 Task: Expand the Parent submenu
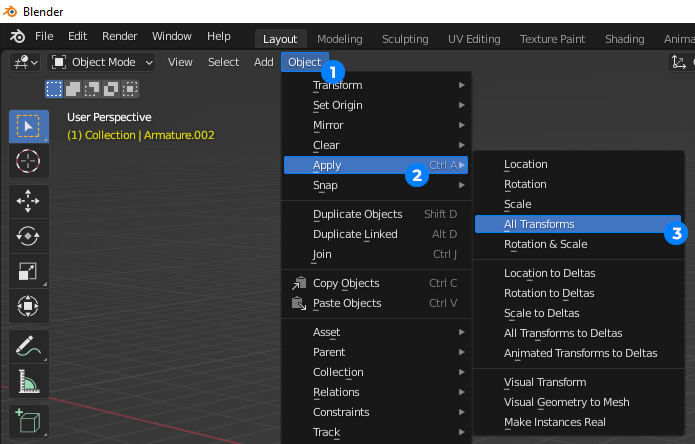[x=376, y=352]
